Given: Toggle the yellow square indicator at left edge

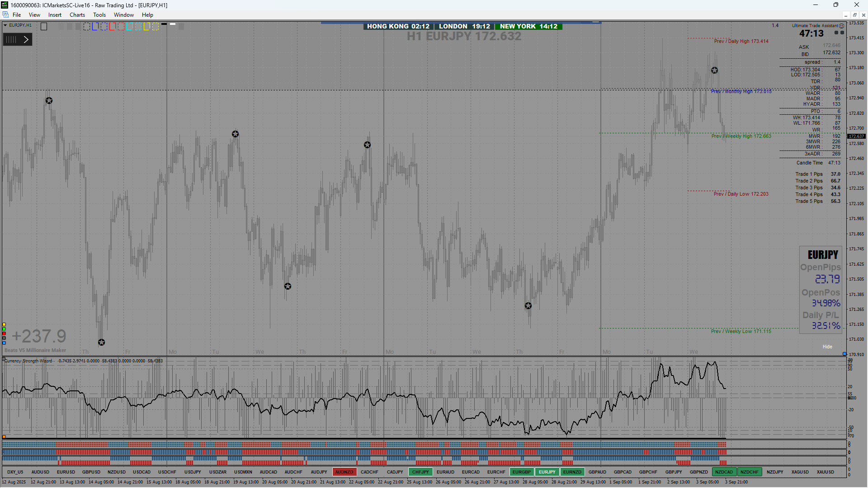Looking at the screenshot, I should (4, 324).
